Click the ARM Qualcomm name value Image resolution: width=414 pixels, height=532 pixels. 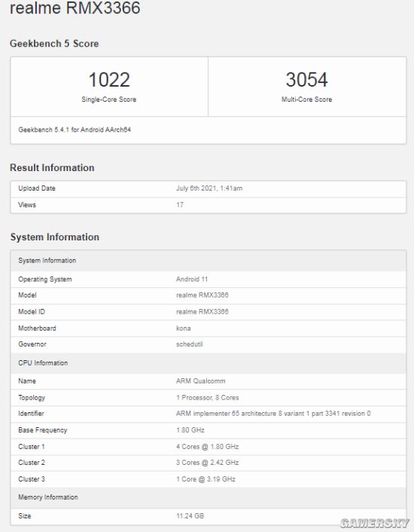point(200,381)
